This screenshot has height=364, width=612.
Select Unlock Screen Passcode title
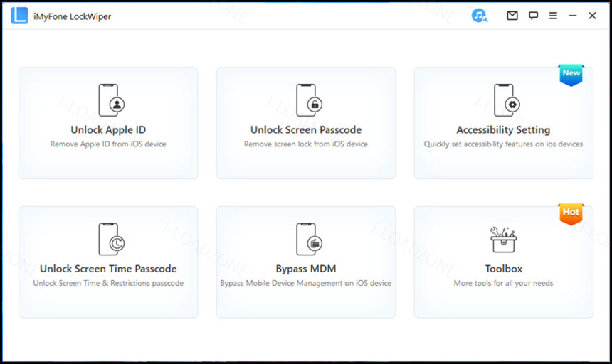306,130
